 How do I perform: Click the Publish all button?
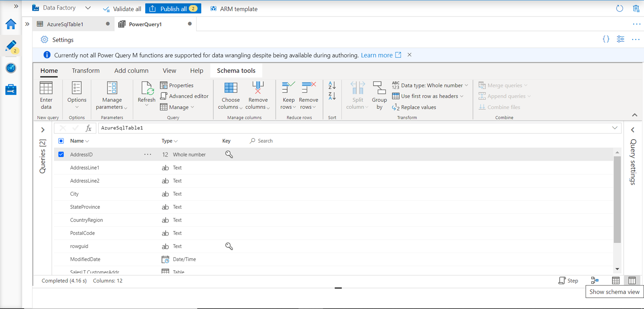pos(173,9)
